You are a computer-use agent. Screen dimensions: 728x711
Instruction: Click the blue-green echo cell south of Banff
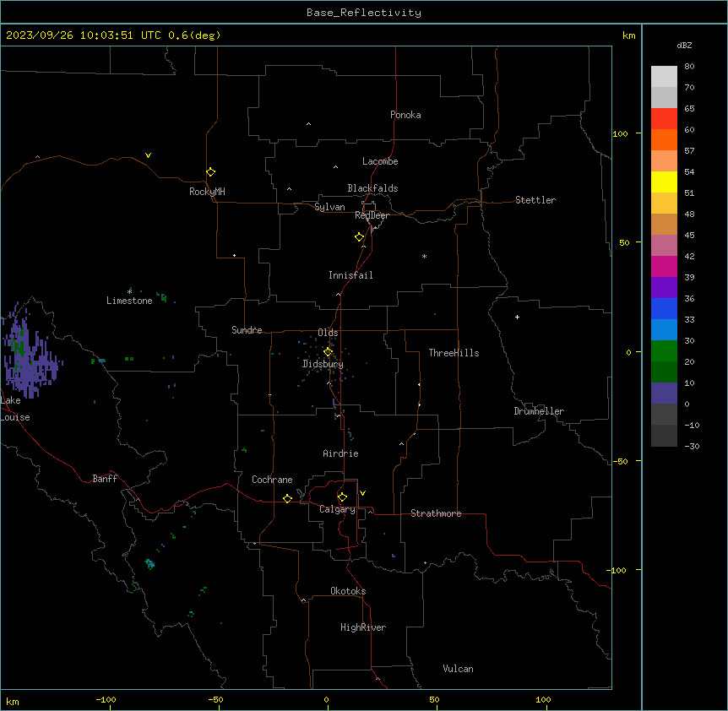click(x=149, y=564)
